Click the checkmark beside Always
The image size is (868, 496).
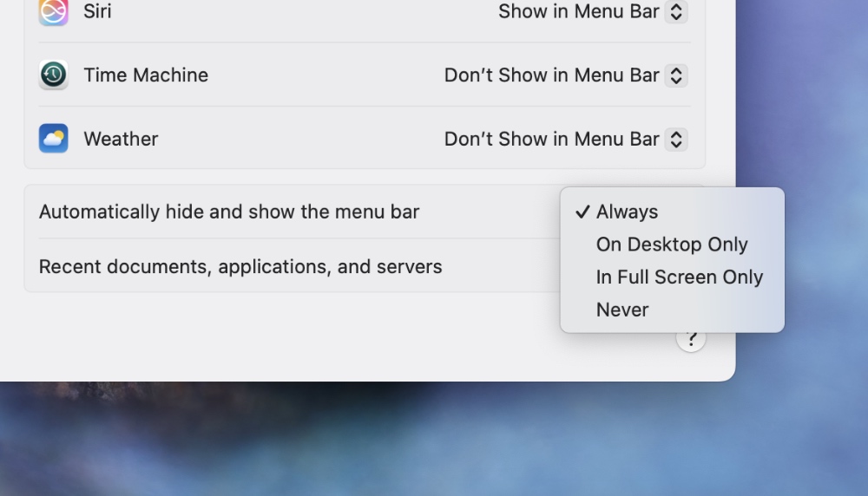coord(582,212)
